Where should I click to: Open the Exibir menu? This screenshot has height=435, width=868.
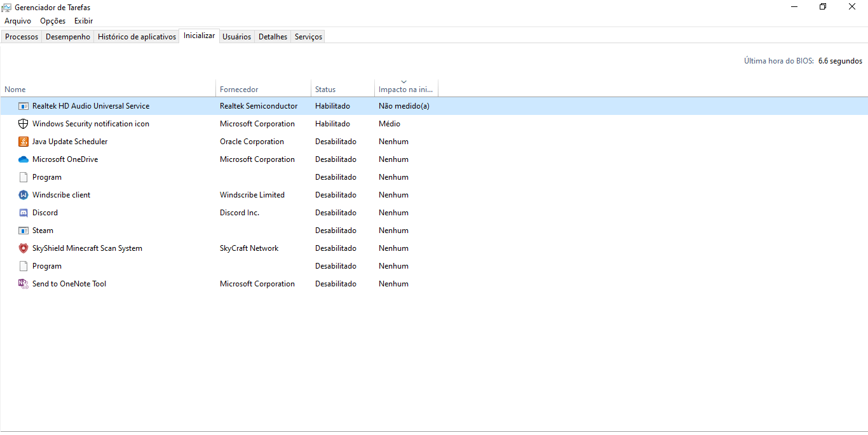[x=84, y=21]
